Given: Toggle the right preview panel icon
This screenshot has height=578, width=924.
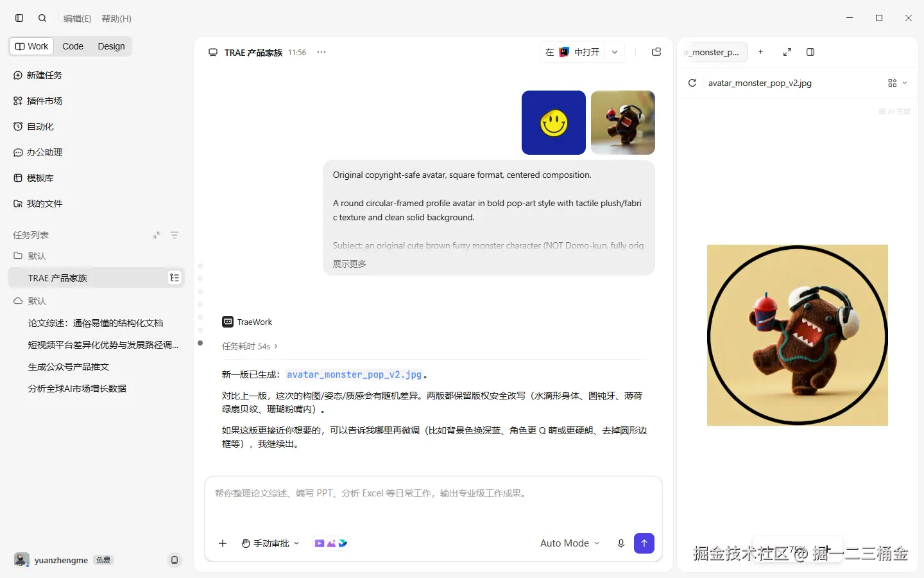Looking at the screenshot, I should (x=810, y=52).
